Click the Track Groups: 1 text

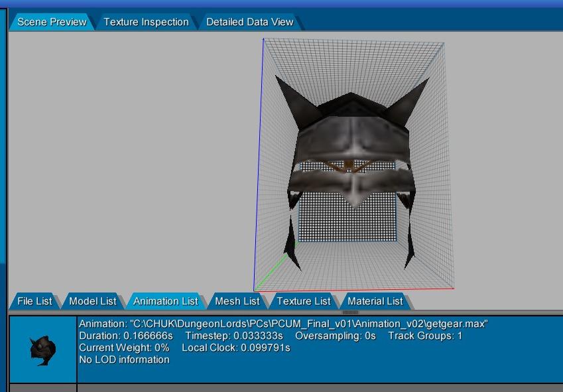click(425, 336)
